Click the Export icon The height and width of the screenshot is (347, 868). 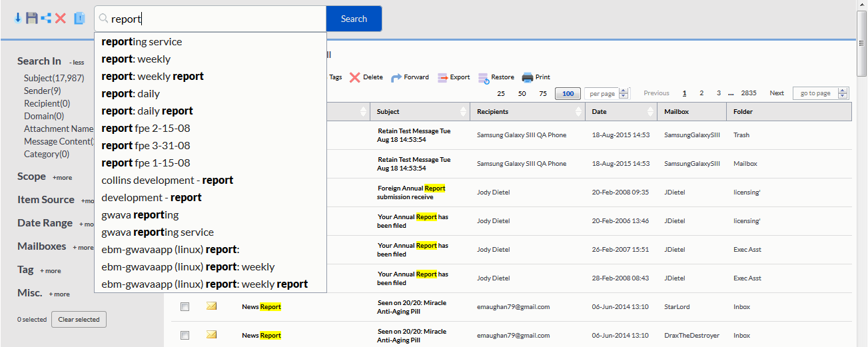tap(443, 77)
